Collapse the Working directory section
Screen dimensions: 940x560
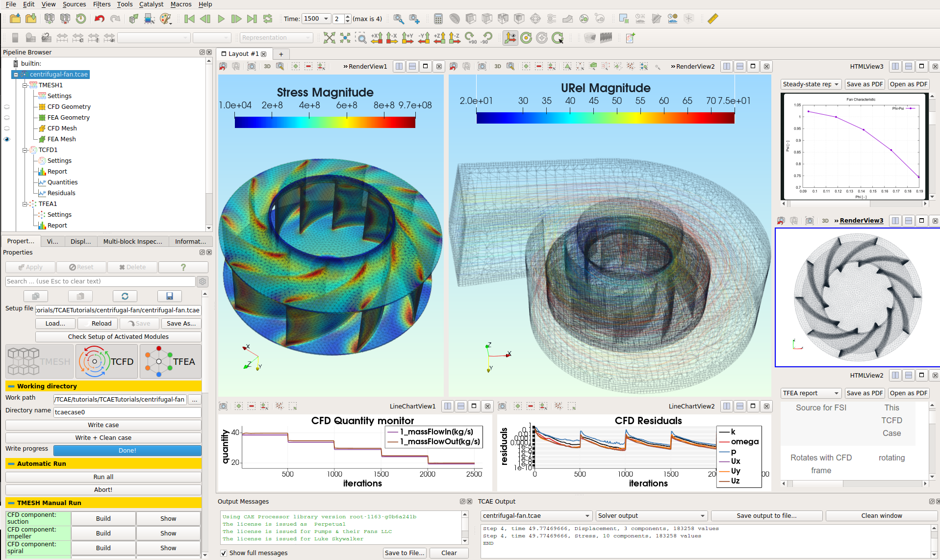coord(11,386)
